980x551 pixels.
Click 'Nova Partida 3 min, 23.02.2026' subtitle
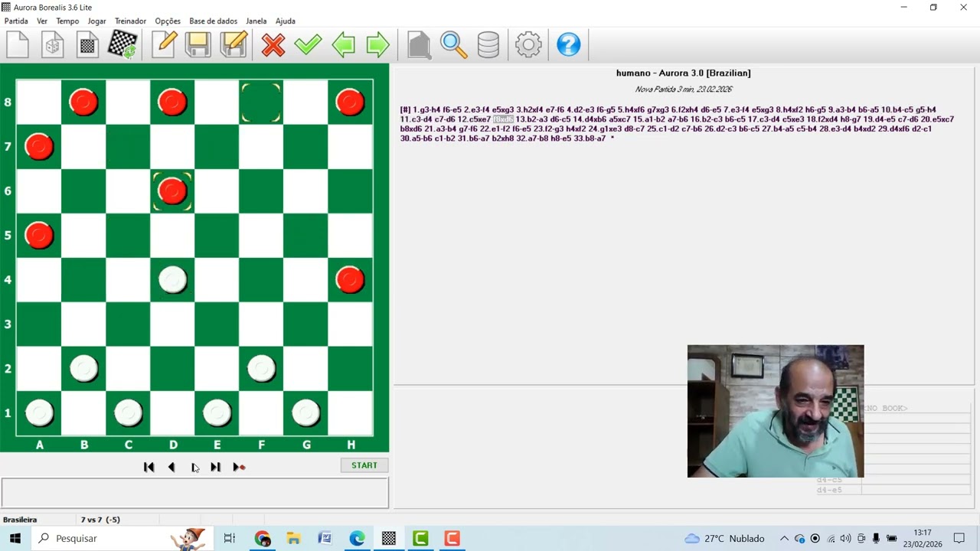point(683,90)
